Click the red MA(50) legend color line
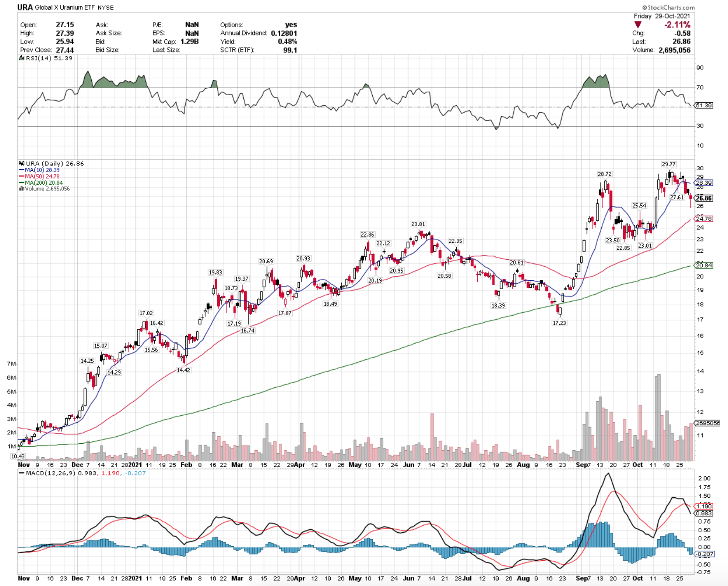Image resolution: width=728 pixels, height=586 pixels. click(21, 176)
